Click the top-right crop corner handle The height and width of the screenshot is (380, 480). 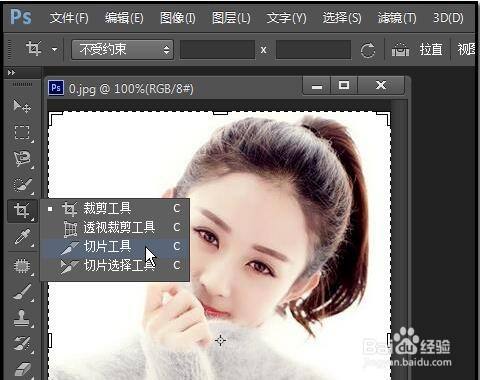pos(383,119)
